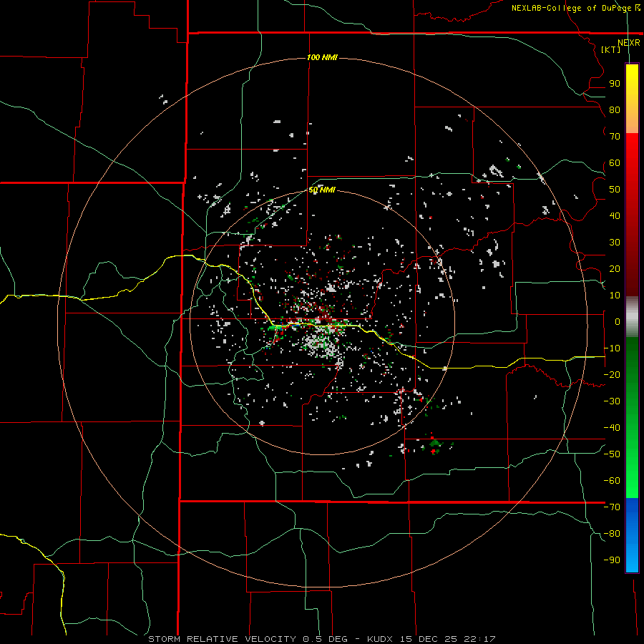Image resolution: width=644 pixels, height=644 pixels.
Task: Click the NEXR label above color scale
Action: tap(629, 43)
